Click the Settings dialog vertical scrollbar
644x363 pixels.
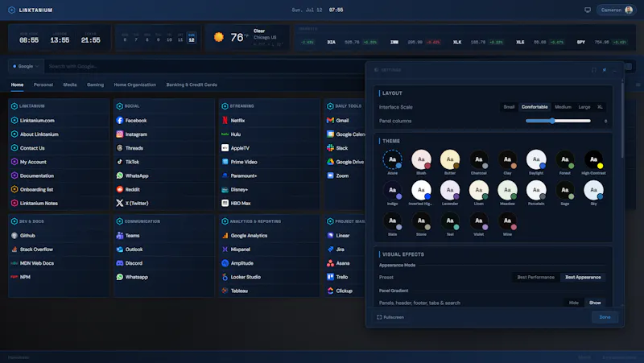coord(622,119)
